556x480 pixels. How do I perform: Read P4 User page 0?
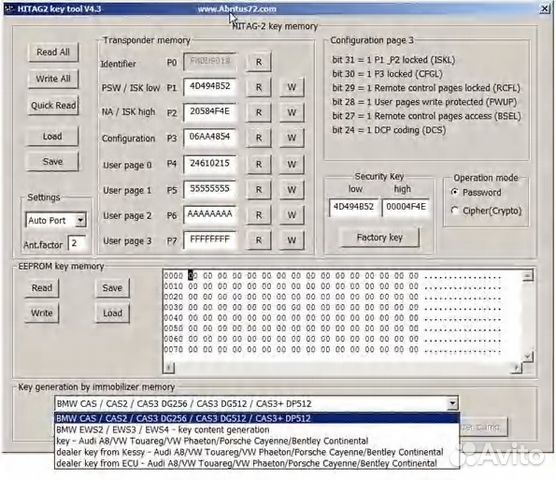pyautogui.click(x=259, y=164)
